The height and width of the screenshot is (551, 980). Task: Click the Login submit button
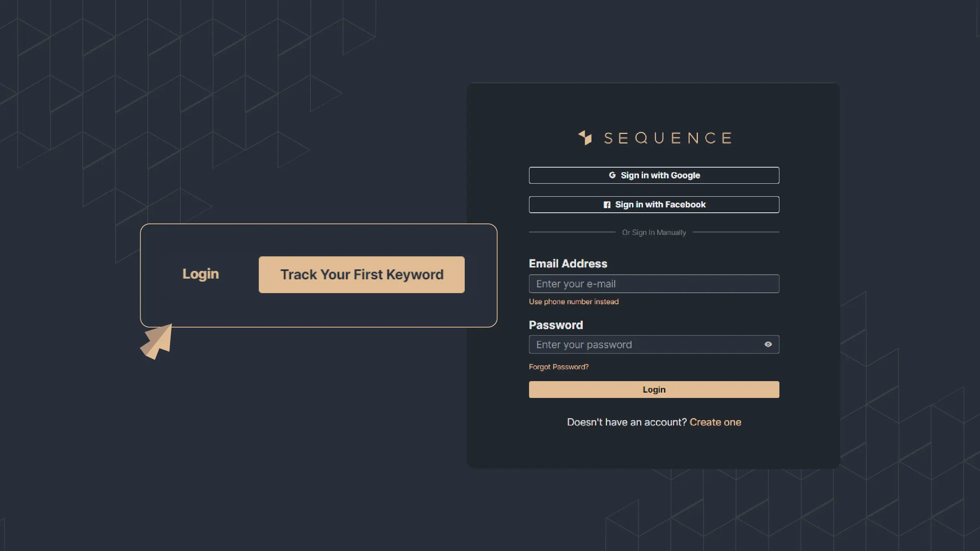click(653, 390)
